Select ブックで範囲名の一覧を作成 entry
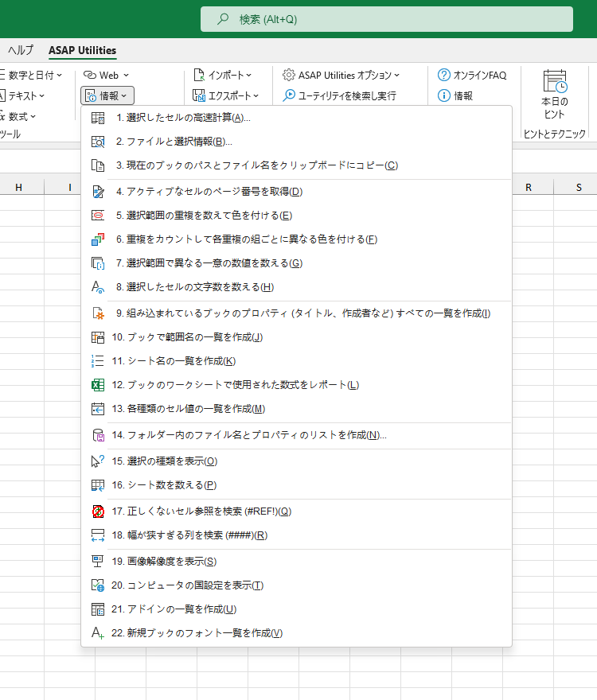 (x=296, y=337)
